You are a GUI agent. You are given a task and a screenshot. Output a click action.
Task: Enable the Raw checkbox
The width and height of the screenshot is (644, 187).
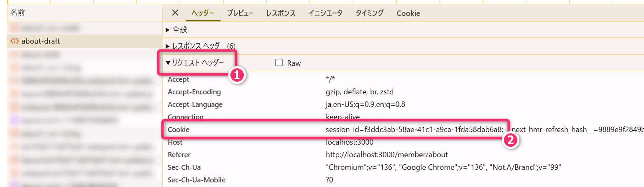279,63
